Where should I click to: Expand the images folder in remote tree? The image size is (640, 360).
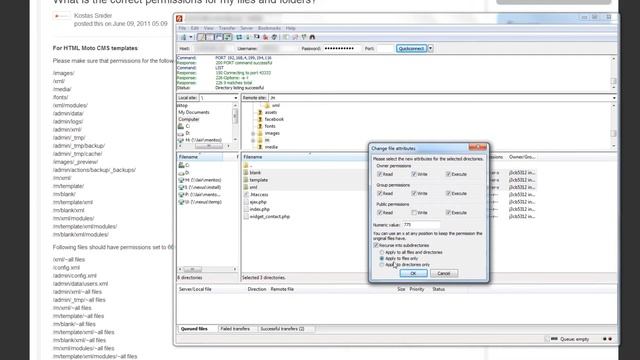pos(253,133)
